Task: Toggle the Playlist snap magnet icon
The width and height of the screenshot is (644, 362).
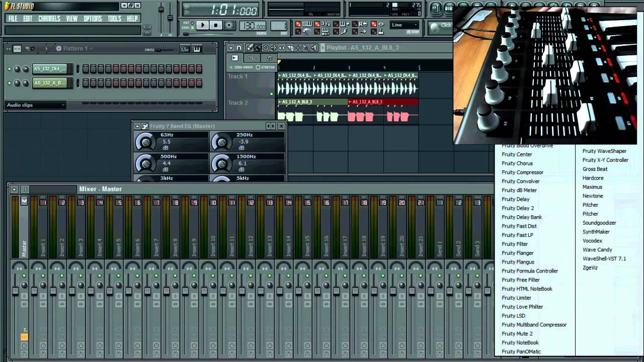Action: (x=239, y=48)
